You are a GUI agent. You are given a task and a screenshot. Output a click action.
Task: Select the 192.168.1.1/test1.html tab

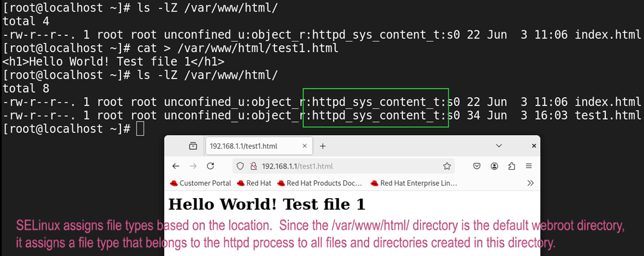258,145
